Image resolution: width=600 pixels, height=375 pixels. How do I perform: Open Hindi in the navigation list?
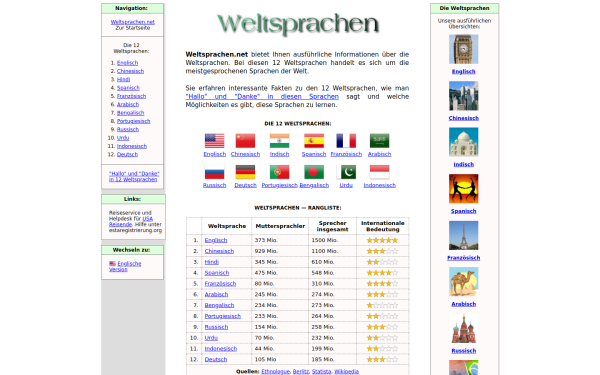(123, 80)
